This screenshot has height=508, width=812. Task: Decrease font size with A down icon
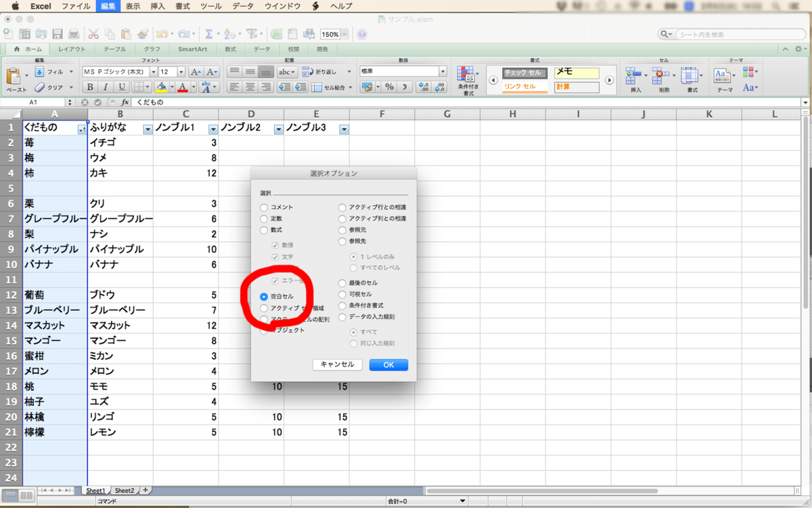[x=212, y=72]
